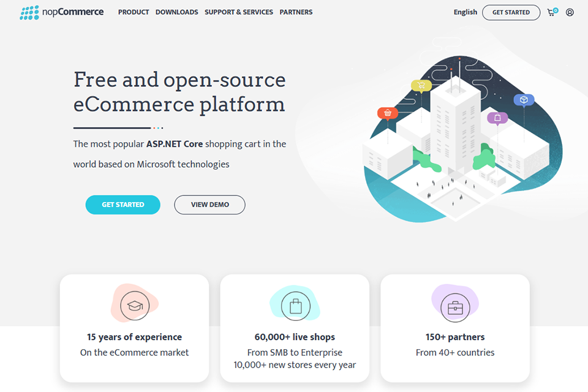
Task: Click the '150+ partners' heading
Action: point(455,337)
